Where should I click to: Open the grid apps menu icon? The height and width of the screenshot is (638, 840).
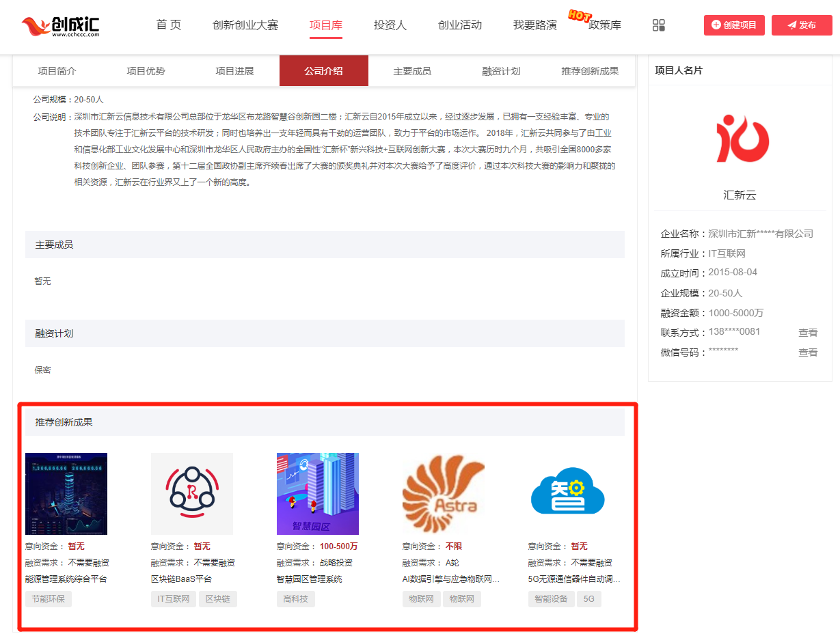tap(659, 25)
